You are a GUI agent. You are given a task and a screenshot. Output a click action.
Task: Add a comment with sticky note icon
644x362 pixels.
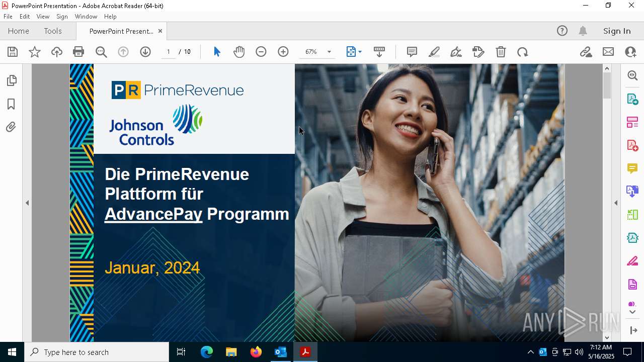412,52
